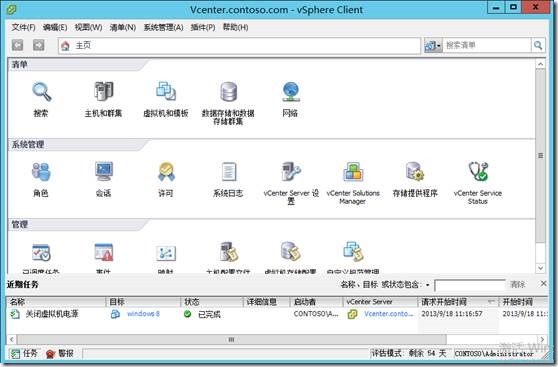The width and height of the screenshot is (558, 367).
Task: Open 数据存储和数据存储群集 datastores icon
Action: coord(228,91)
